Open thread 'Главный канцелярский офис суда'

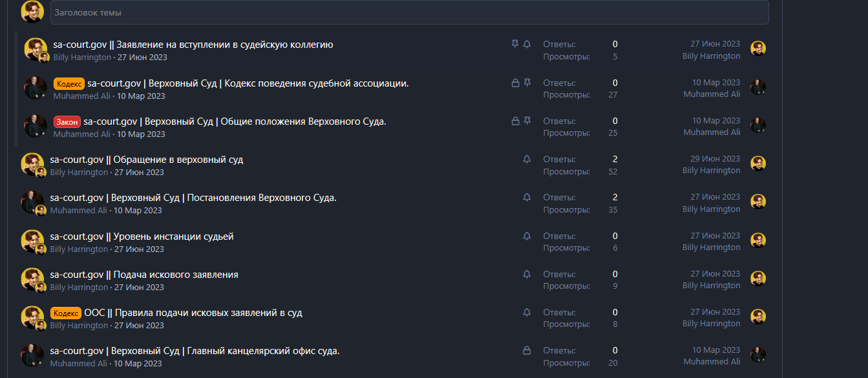tap(195, 351)
